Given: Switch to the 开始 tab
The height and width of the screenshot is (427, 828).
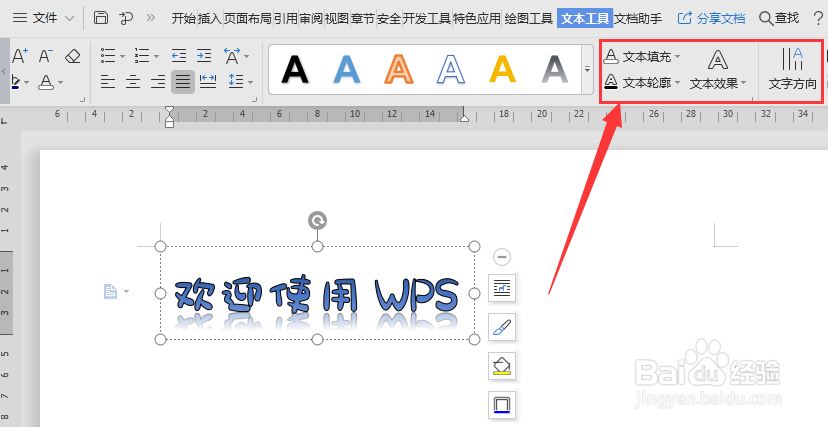Looking at the screenshot, I should pos(184,18).
